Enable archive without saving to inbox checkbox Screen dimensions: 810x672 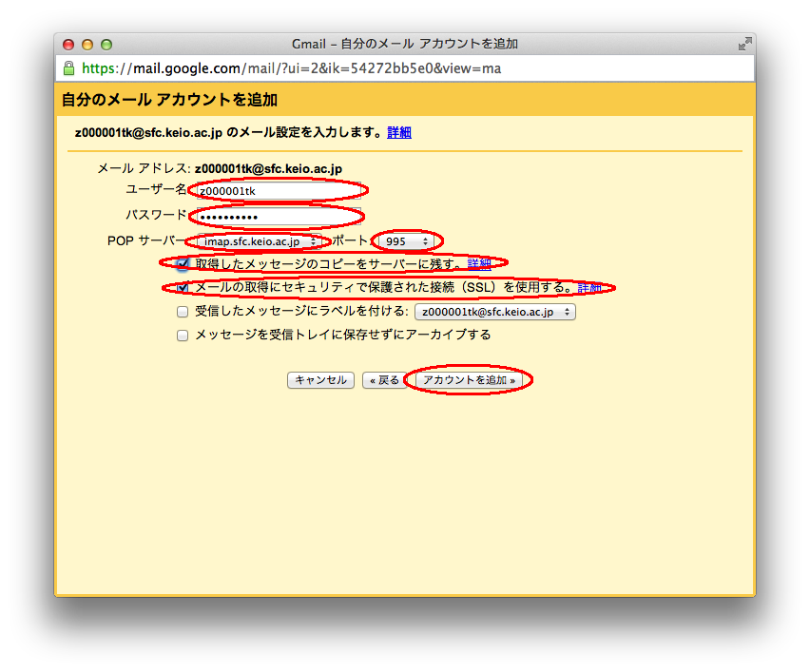pos(183,335)
